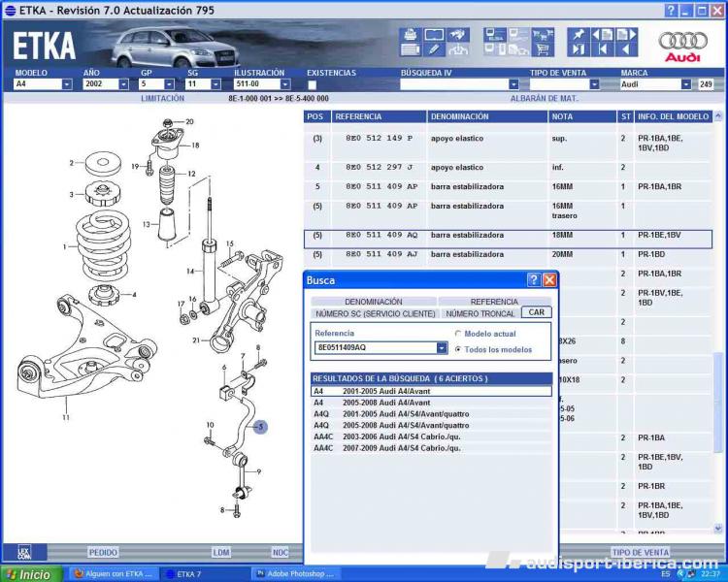728x582 pixels.
Task: Tick the Existencias checkbox
Action: click(x=312, y=84)
